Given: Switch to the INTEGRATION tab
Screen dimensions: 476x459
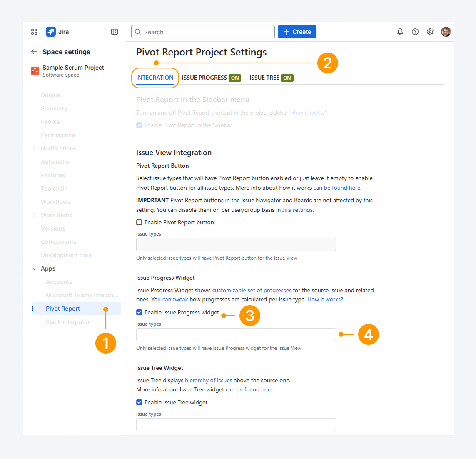Looking at the screenshot, I should coord(155,78).
